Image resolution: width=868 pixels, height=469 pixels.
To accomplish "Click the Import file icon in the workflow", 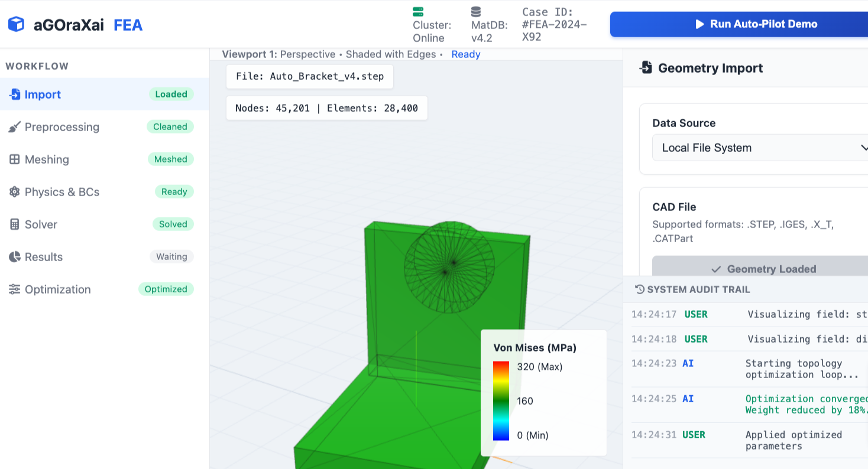I will tap(14, 95).
